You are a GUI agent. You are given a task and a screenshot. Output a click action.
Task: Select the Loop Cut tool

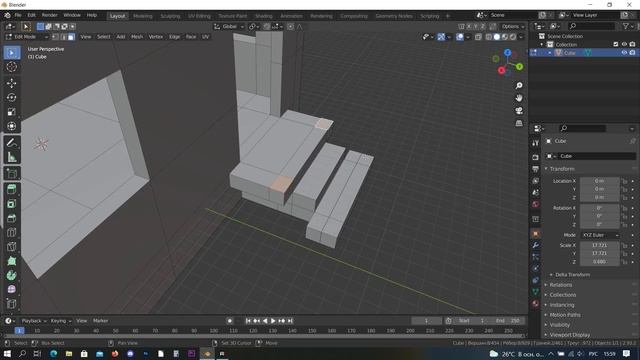pos(11,232)
